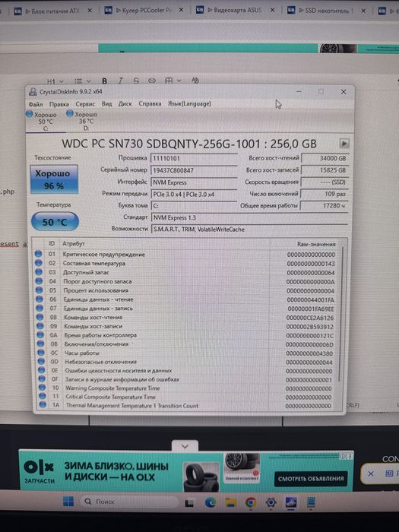Select the D: disk tab at 36 °C
The image size is (399, 532).
(x=82, y=121)
